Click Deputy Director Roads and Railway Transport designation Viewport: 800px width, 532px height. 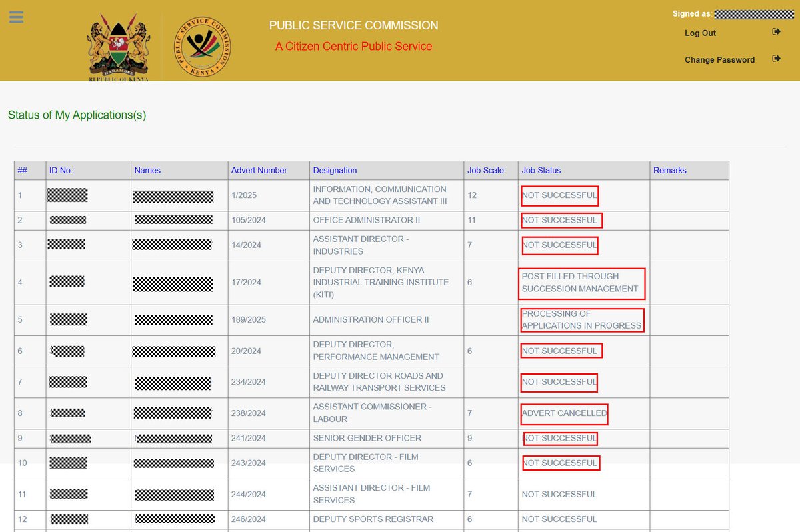[379, 382]
